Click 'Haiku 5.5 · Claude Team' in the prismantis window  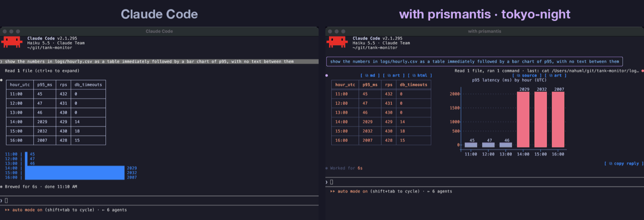381,43
